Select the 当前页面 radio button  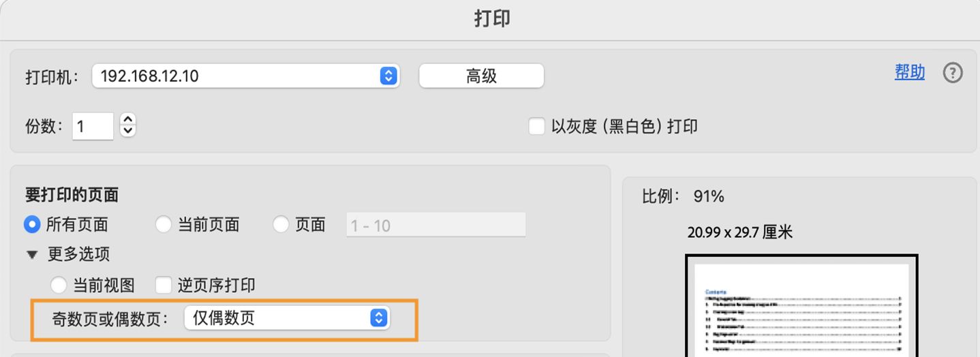coord(164,224)
